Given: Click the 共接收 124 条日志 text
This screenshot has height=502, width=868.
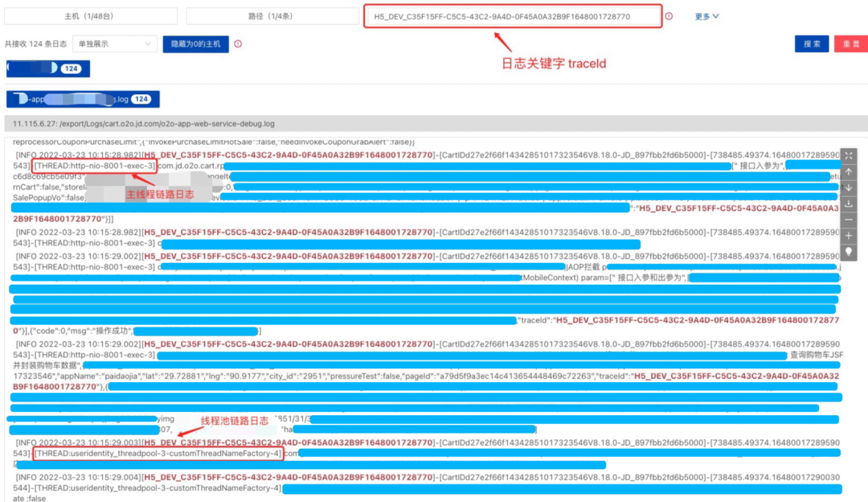Looking at the screenshot, I should pos(35,43).
